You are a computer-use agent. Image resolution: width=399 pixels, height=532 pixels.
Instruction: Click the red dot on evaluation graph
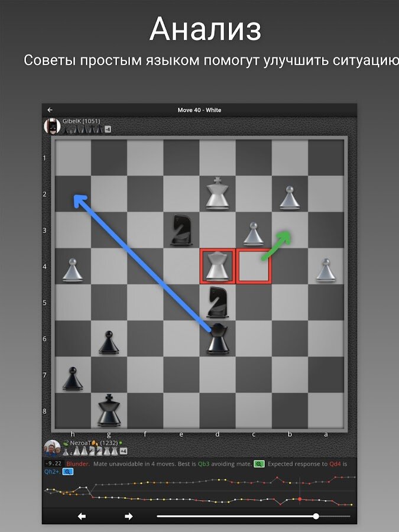tap(300, 499)
